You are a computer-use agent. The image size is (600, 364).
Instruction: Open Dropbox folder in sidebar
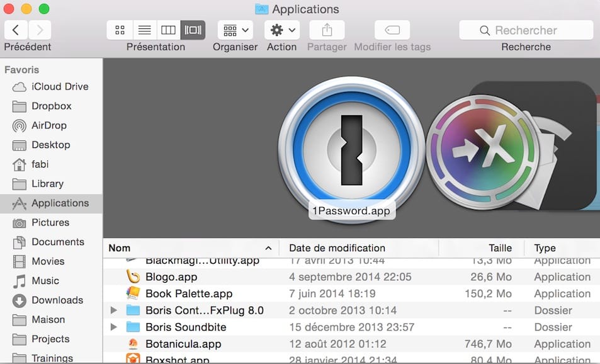coord(51,106)
